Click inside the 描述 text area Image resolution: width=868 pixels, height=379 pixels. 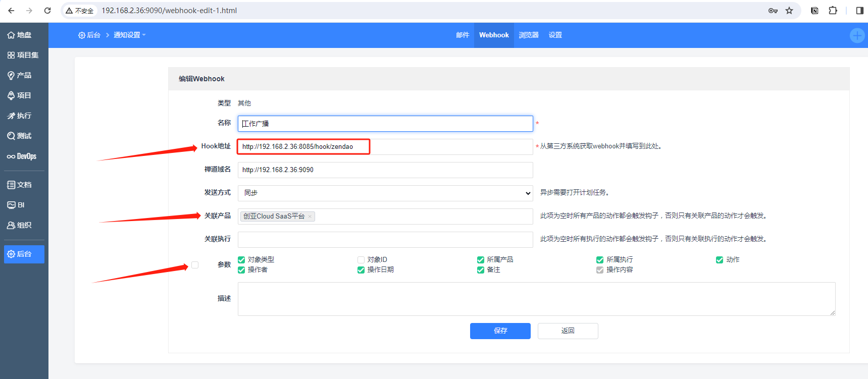[x=535, y=299]
